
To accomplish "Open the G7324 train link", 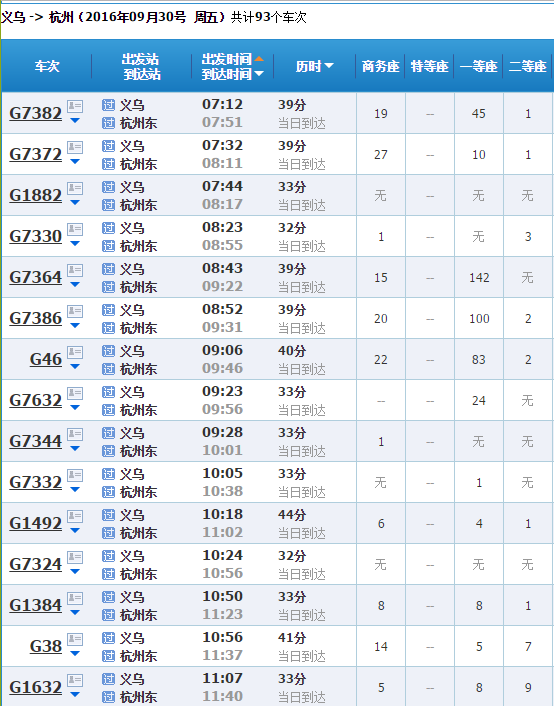I will pyautogui.click(x=36, y=564).
